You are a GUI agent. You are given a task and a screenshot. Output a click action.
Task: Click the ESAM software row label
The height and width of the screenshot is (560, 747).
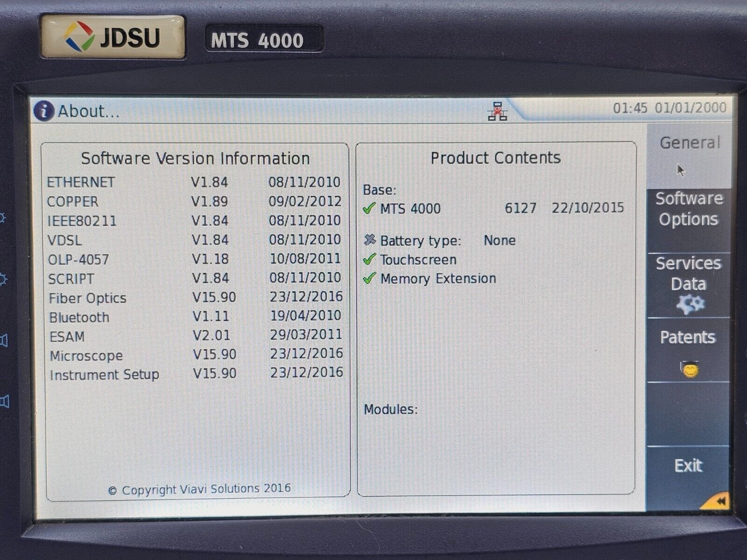(68, 336)
